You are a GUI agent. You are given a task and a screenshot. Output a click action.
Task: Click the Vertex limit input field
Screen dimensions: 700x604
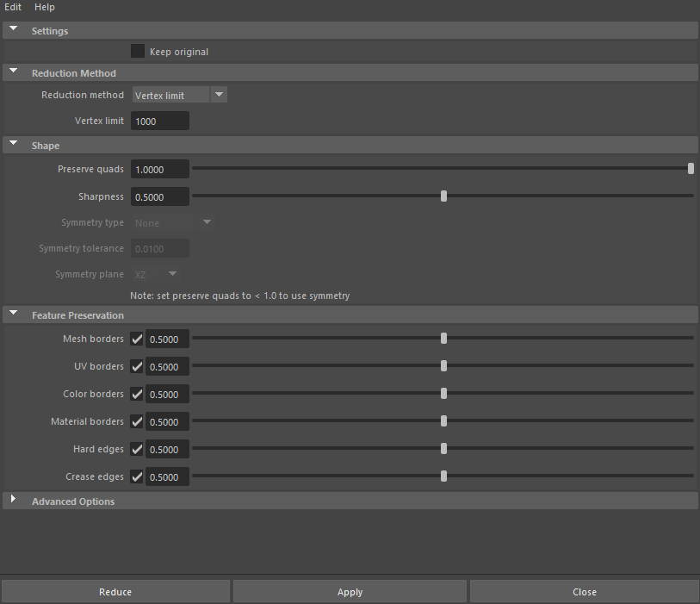coord(160,121)
